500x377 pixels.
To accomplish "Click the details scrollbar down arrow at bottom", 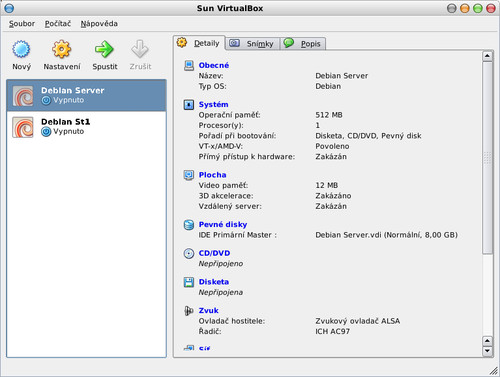I will pos(487,351).
